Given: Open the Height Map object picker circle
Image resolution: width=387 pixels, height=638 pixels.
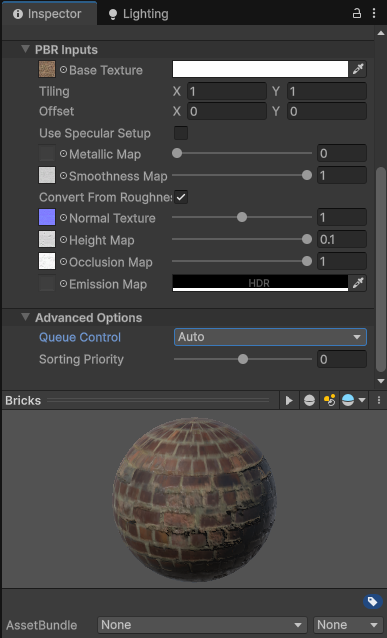Looking at the screenshot, I should 63,240.
